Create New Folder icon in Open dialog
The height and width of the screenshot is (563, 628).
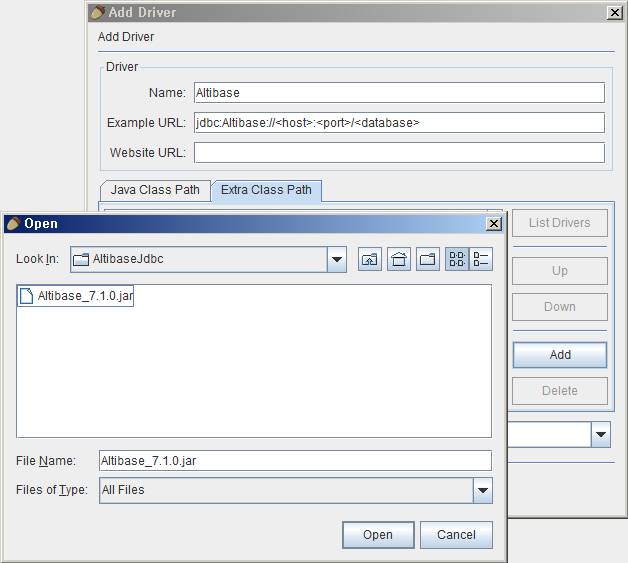click(428, 260)
